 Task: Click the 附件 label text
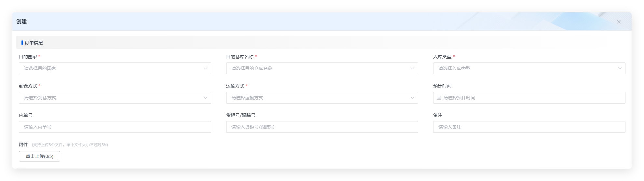coord(23,145)
